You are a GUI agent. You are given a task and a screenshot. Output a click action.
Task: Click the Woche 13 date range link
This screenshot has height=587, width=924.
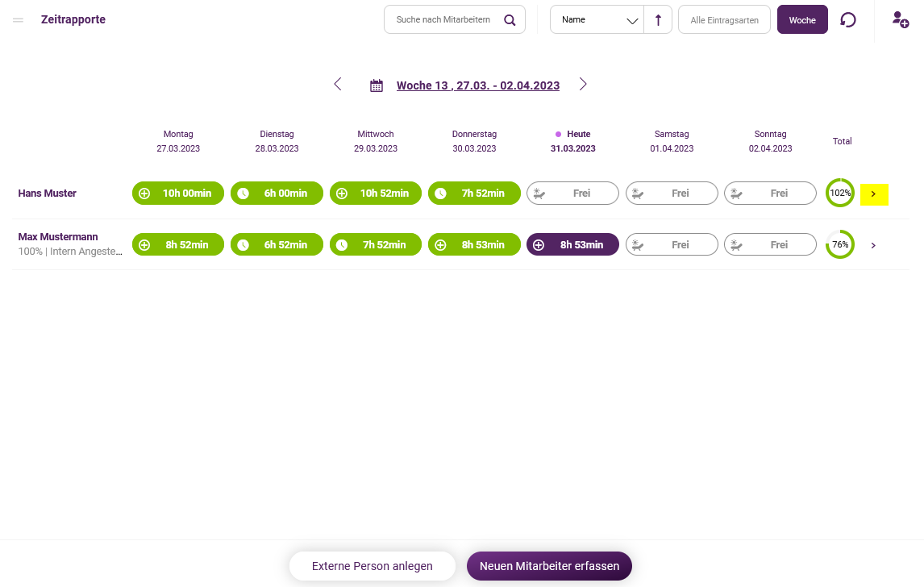(478, 85)
